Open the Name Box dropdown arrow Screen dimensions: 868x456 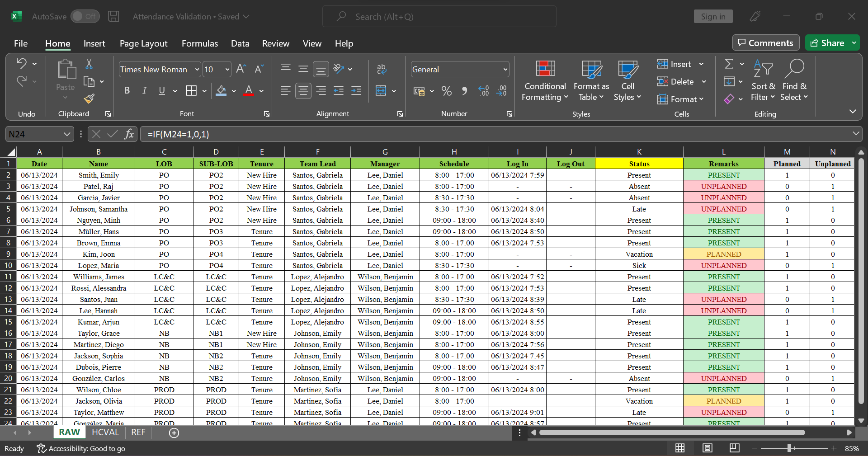66,134
